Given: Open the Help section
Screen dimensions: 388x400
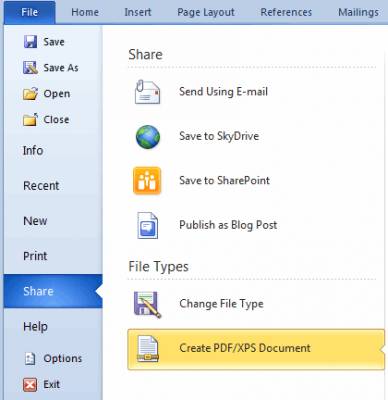Looking at the screenshot, I should pyautogui.click(x=35, y=326).
